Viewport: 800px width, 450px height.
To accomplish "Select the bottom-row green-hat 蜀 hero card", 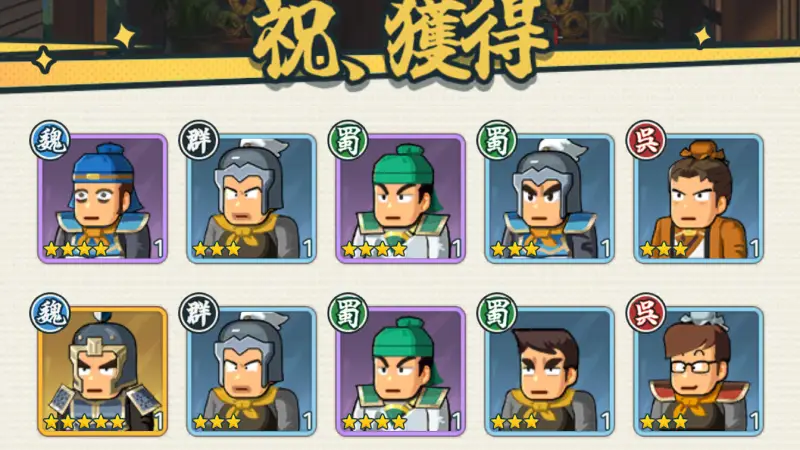I will (401, 371).
